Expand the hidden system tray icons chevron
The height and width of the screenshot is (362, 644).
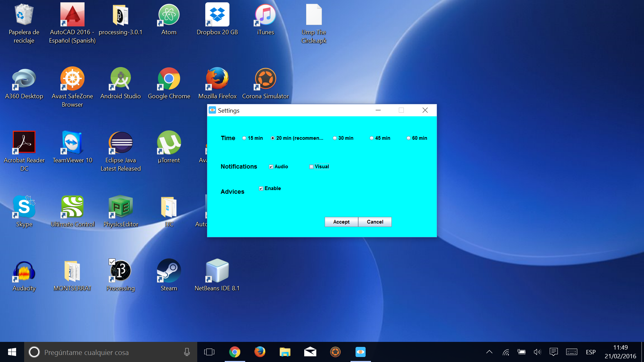pos(489,352)
